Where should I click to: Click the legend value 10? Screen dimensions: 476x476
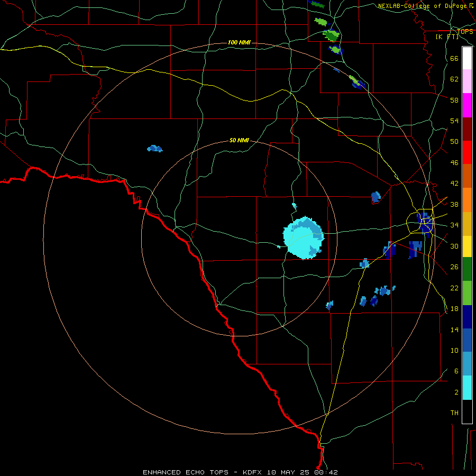point(454,351)
